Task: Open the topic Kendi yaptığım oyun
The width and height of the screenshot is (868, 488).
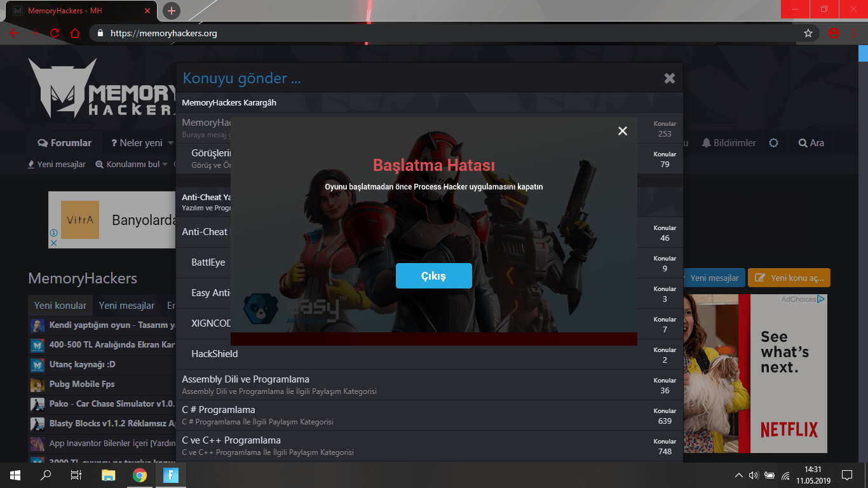Action: coord(112,325)
